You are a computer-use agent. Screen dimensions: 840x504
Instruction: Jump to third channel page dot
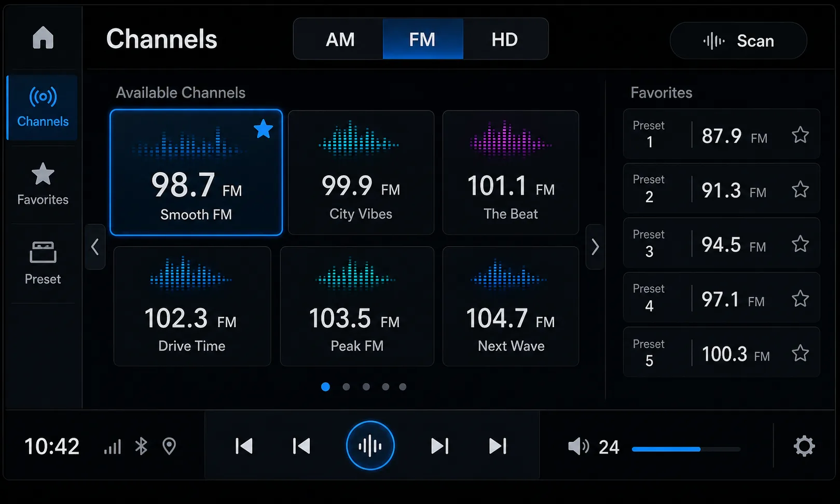pos(366,387)
